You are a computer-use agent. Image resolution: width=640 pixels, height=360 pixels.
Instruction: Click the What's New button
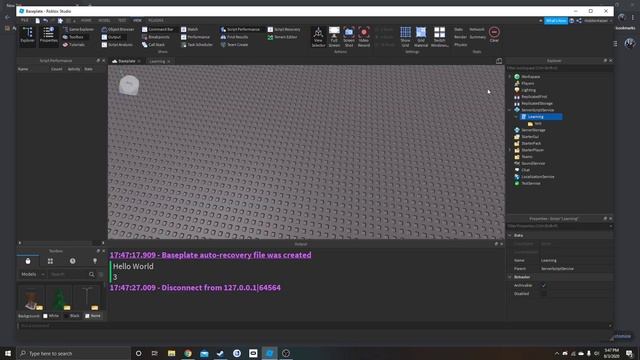pyautogui.click(x=556, y=20)
